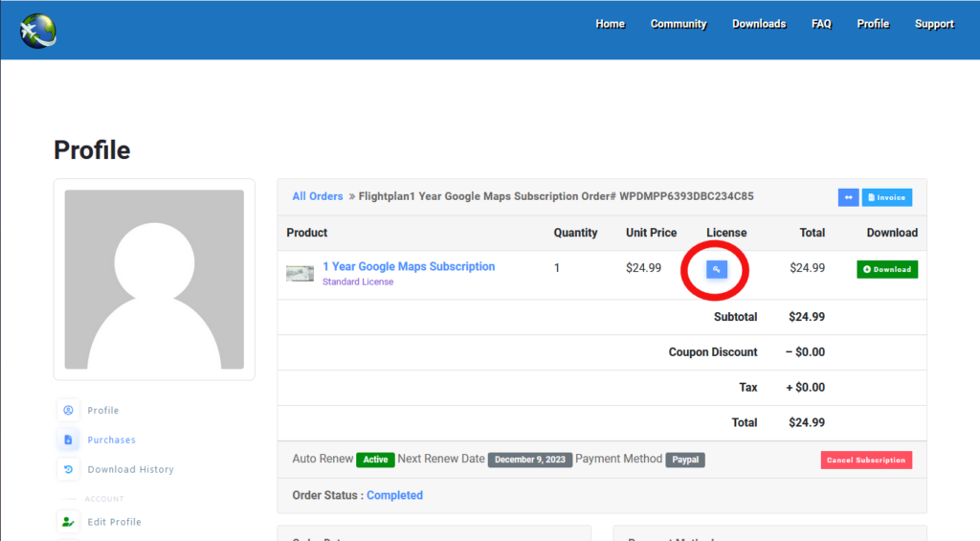
Task: Click the Edit Profile person icon
Action: (x=68, y=522)
